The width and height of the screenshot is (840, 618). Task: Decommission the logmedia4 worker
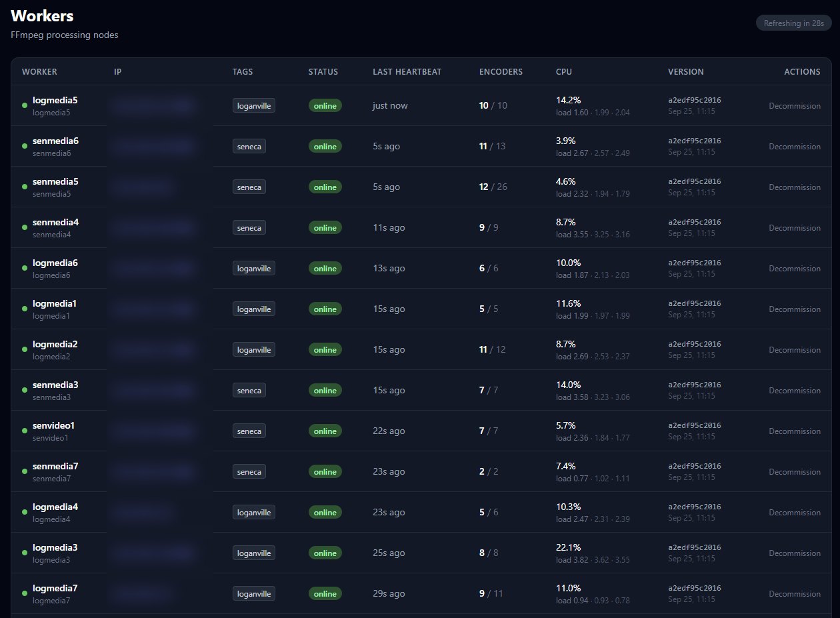(x=795, y=513)
